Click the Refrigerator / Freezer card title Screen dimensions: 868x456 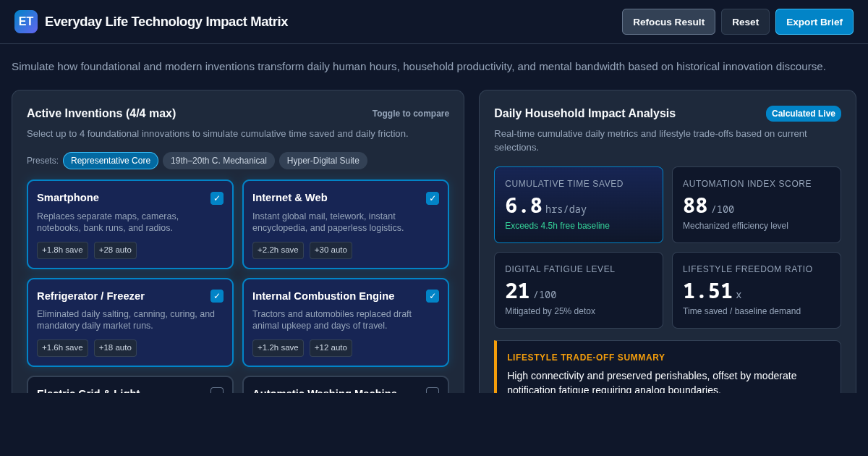[x=90, y=296]
